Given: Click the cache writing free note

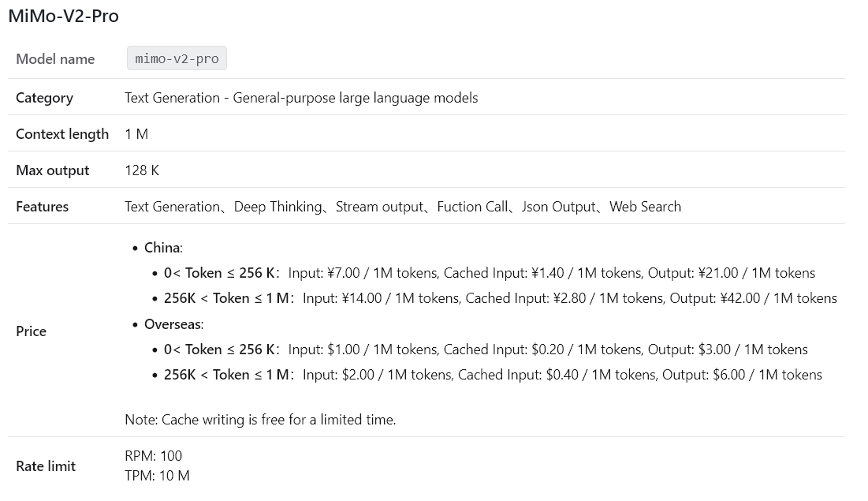Looking at the screenshot, I should (260, 420).
